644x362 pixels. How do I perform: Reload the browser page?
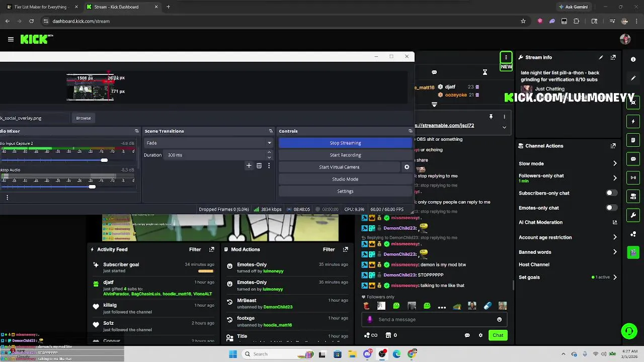pyautogui.click(x=31, y=21)
